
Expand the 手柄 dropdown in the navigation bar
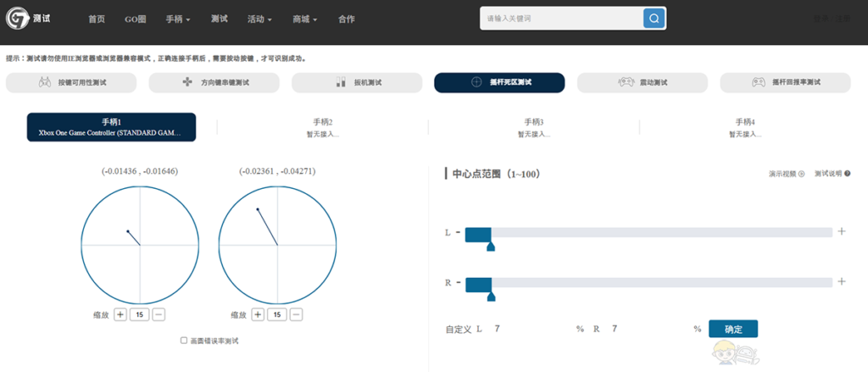click(x=178, y=19)
